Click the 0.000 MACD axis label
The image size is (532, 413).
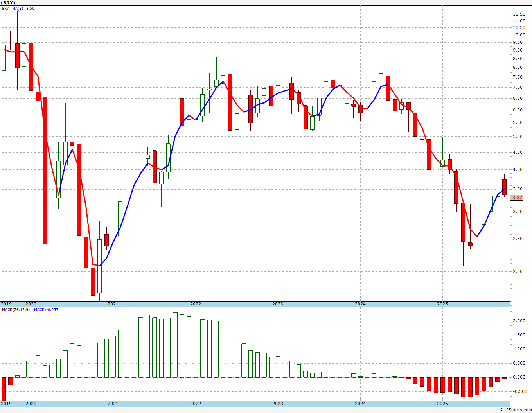(519, 377)
